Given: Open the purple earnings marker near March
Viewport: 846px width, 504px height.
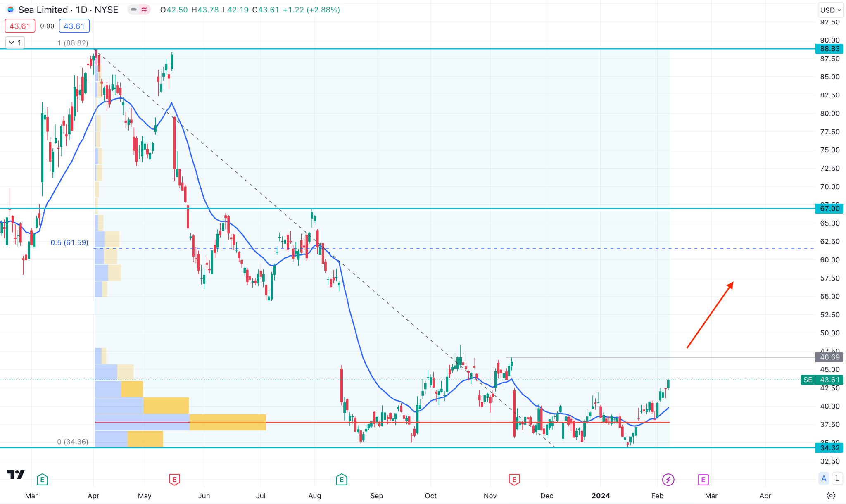Looking at the screenshot, I should [x=703, y=480].
